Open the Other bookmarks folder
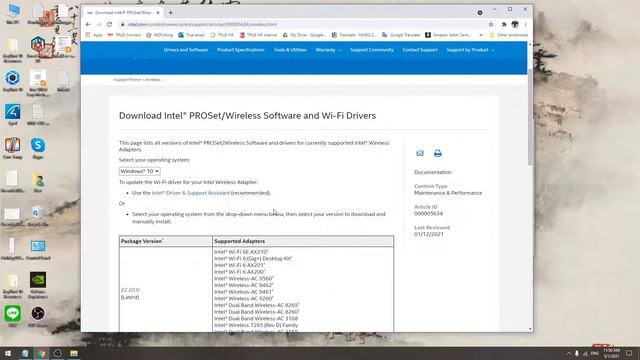The image size is (640, 360). (509, 35)
